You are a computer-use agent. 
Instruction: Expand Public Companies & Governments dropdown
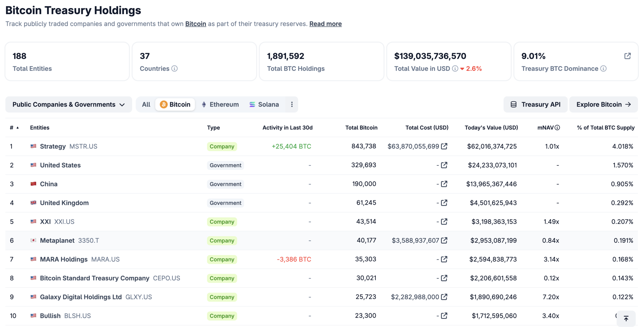coord(68,104)
